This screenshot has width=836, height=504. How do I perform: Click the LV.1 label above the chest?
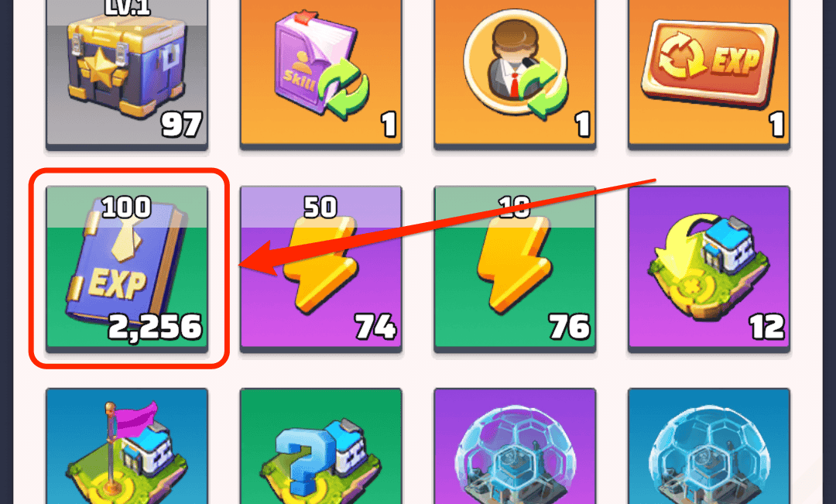point(127,8)
